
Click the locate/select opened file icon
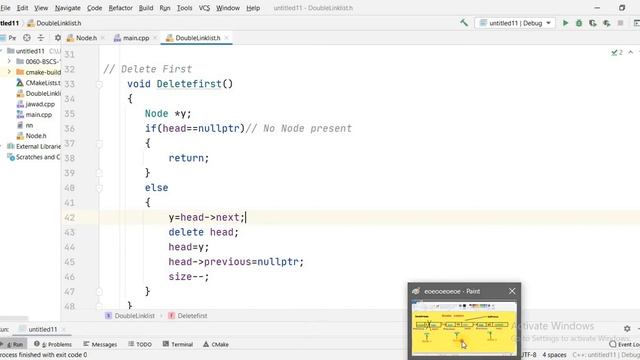coord(27,38)
